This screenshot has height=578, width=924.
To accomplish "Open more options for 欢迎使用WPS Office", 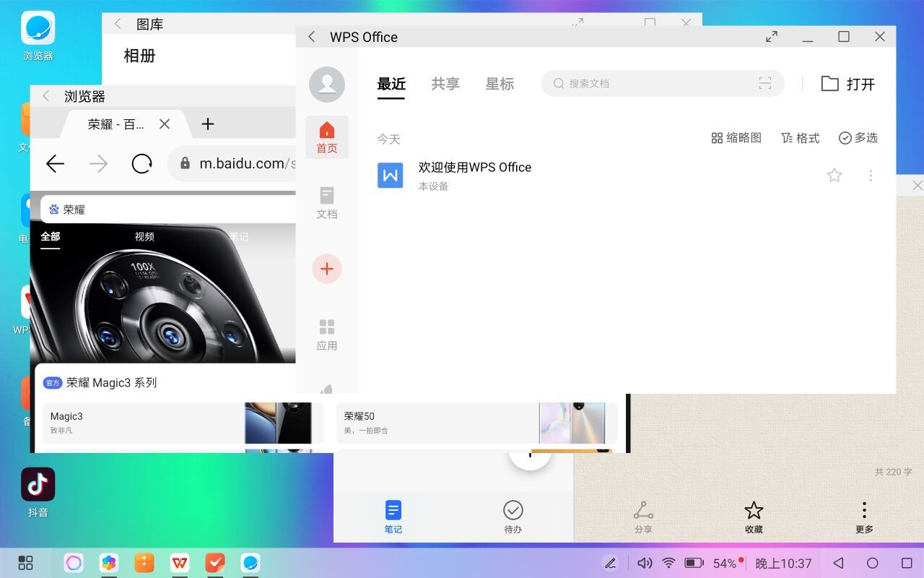I will [x=871, y=175].
